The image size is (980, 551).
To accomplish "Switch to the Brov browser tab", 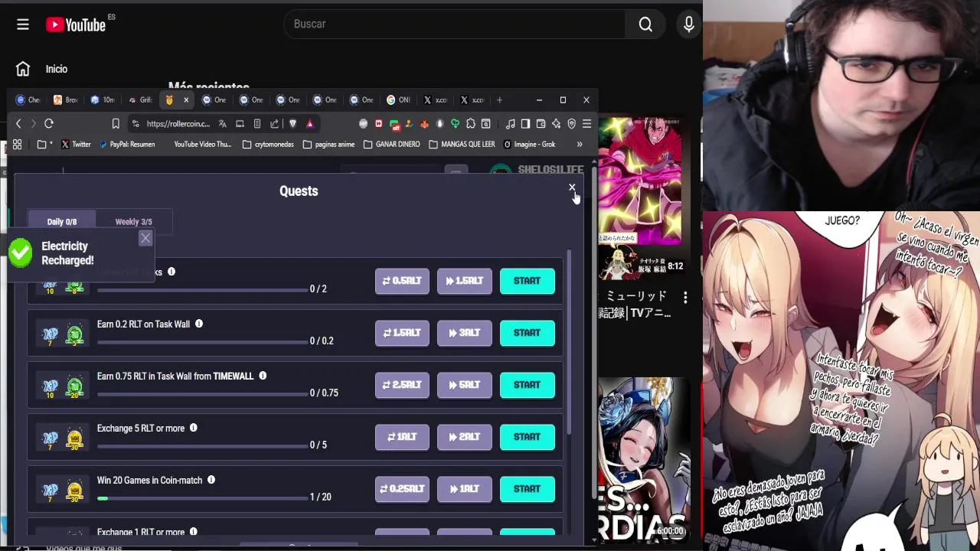I will click(65, 99).
